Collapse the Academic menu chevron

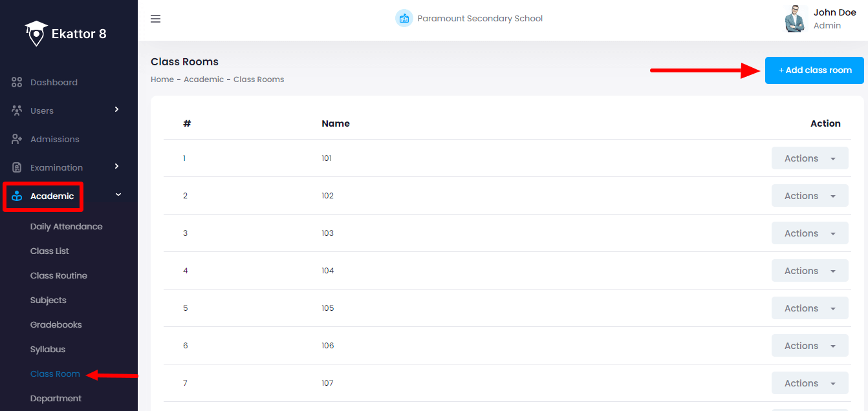click(118, 195)
